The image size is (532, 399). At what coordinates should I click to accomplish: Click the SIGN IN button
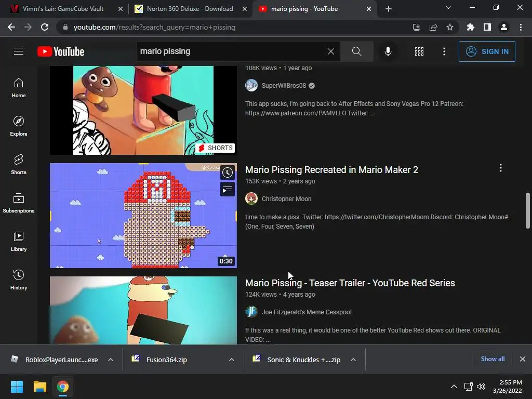pos(487,51)
